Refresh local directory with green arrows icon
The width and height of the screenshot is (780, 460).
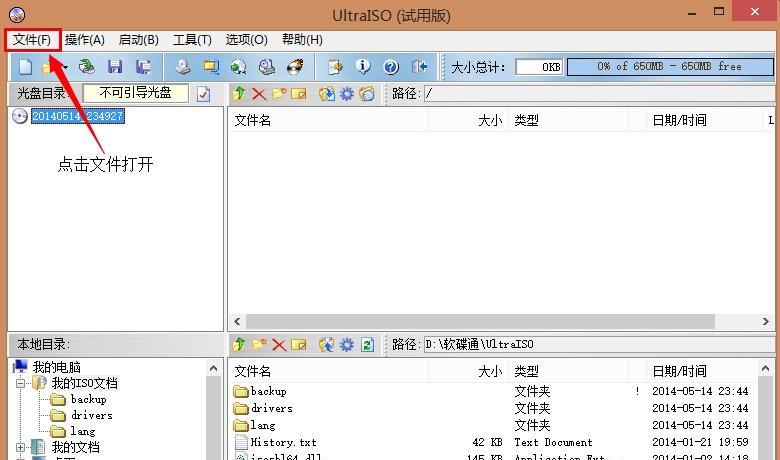coord(368,344)
